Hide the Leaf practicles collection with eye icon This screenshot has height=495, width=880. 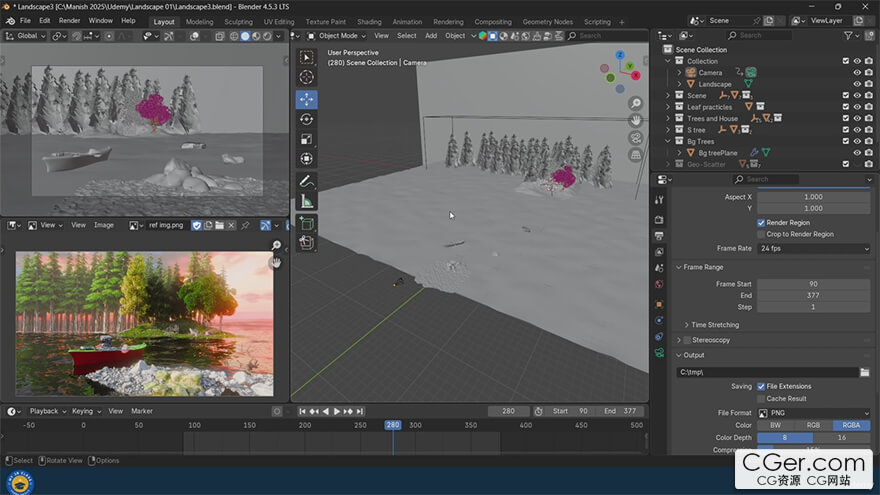point(857,107)
